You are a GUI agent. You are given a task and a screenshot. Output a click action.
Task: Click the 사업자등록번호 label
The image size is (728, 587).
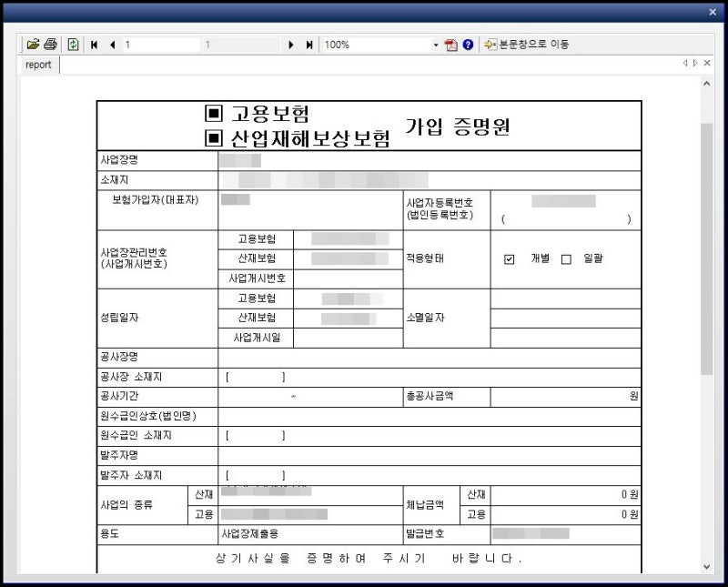(440, 202)
